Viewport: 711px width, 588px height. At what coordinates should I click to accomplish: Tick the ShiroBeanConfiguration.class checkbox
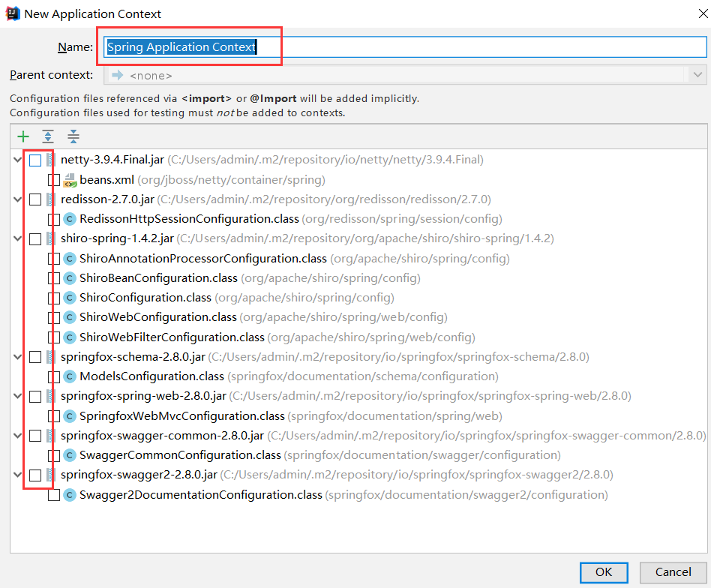click(54, 278)
